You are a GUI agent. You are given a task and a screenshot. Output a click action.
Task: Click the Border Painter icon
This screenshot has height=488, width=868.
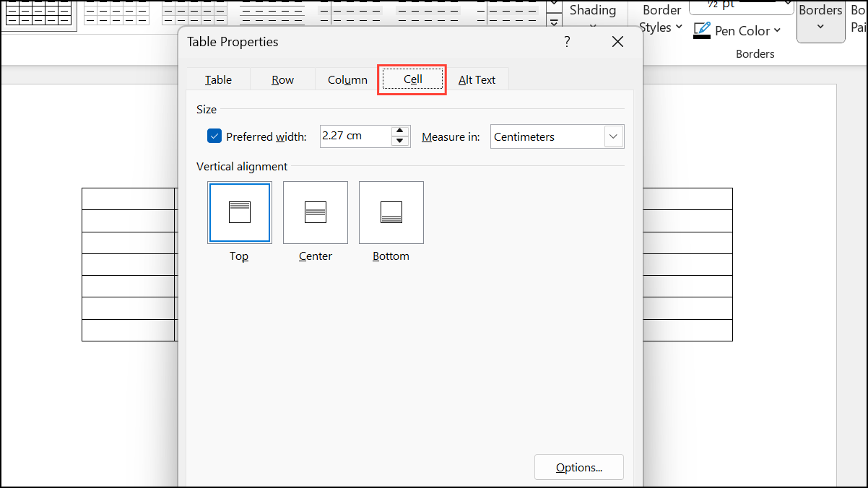pos(858,19)
